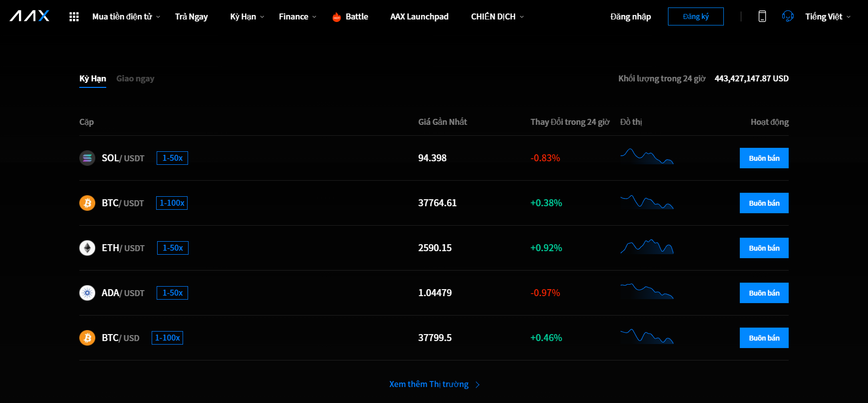
Task: Open Trả Ngay in the navigation
Action: coord(192,16)
